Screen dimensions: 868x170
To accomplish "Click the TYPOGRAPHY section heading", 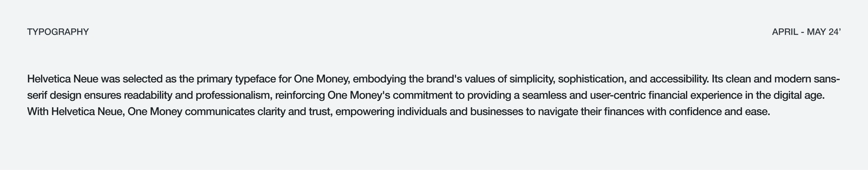I will [x=58, y=32].
